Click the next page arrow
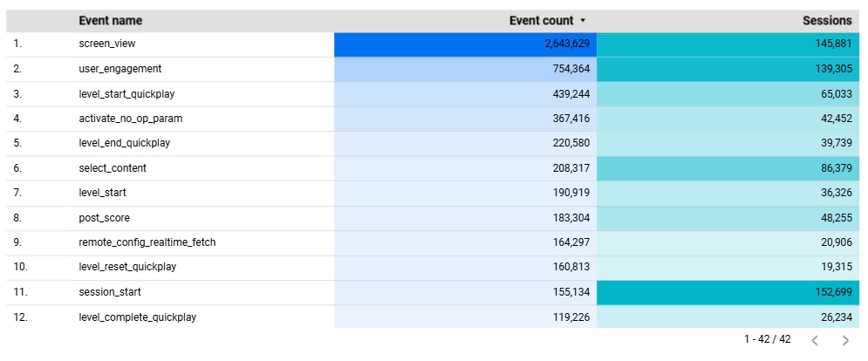The width and height of the screenshot is (868, 361). point(844,340)
